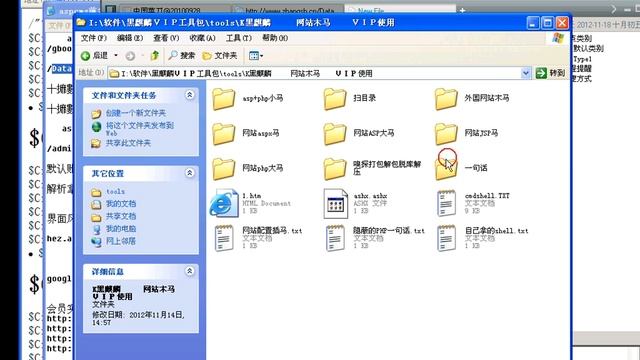Open the 网站aspx马 folder
The width and height of the screenshot is (640, 360).
pos(245,133)
